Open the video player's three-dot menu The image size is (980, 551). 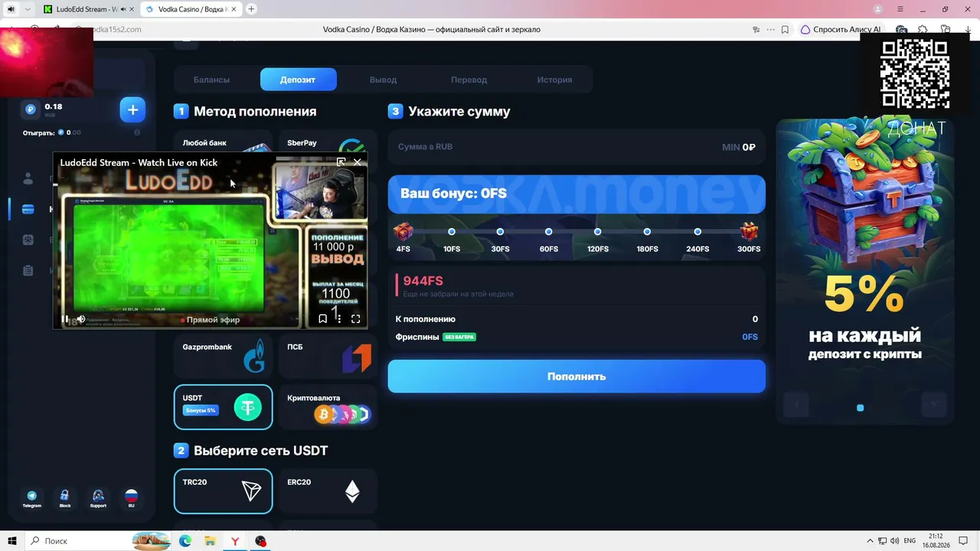tap(339, 319)
